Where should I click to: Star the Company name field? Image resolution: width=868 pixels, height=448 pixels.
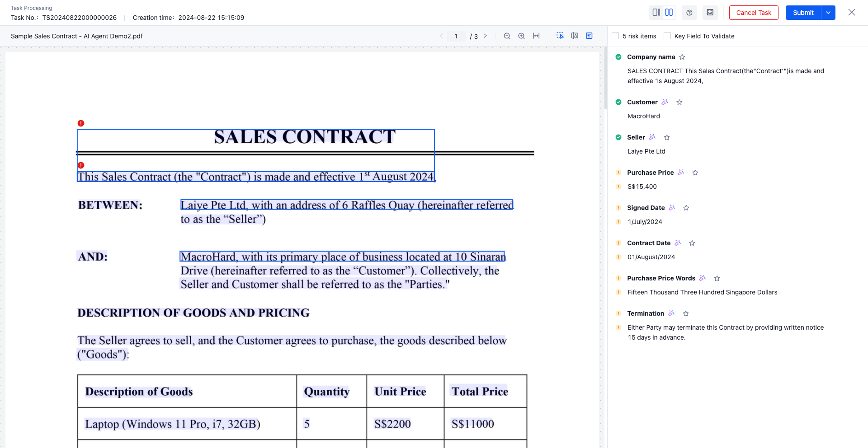[682, 57]
